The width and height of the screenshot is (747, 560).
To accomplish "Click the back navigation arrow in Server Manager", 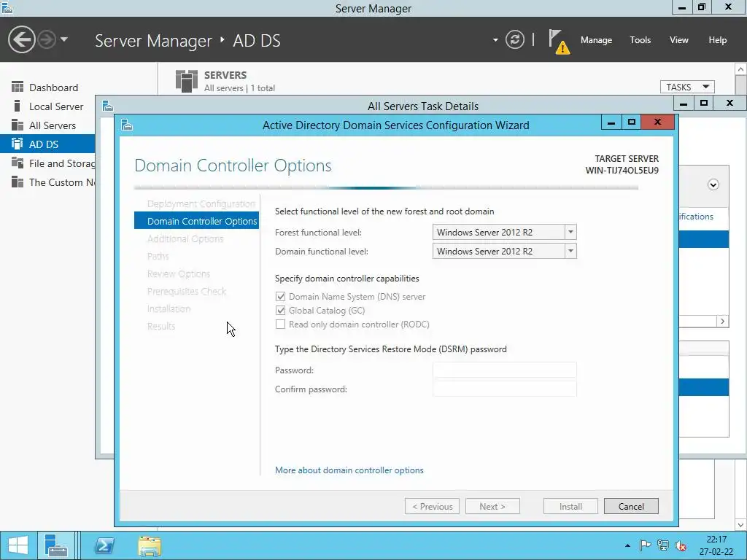I will [21, 39].
